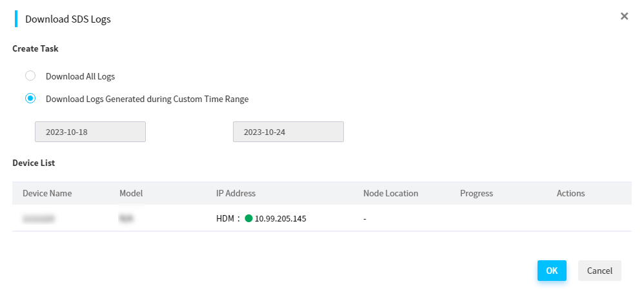
Task: Click the Download SDS Logs dialog title
Action: pyautogui.click(x=68, y=19)
